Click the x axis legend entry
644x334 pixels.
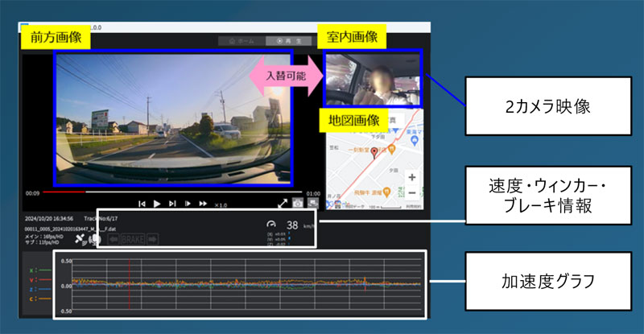40,270
